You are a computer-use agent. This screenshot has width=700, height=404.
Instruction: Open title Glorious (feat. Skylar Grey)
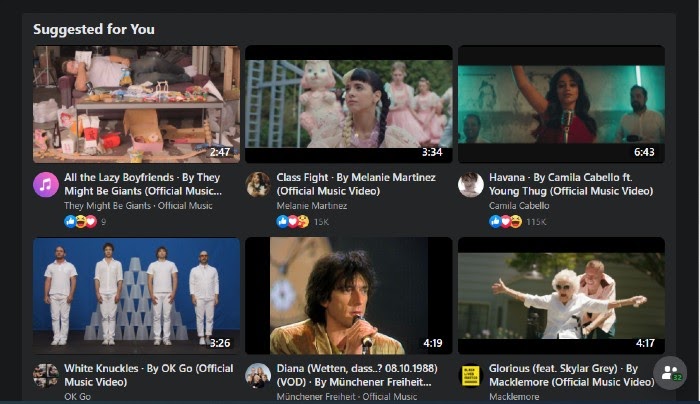point(571,375)
